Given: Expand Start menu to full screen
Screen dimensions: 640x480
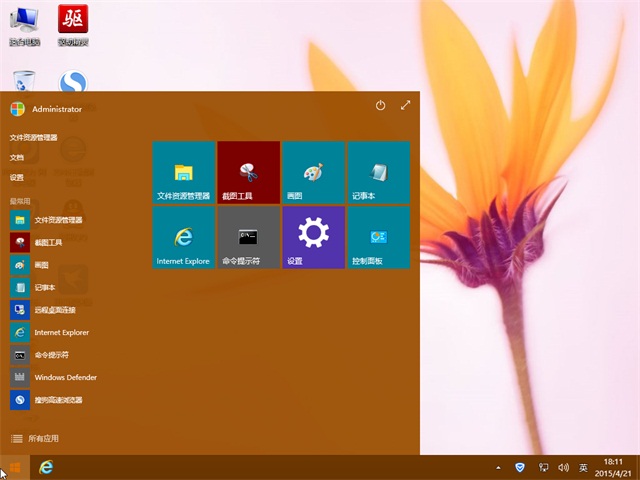Looking at the screenshot, I should point(405,105).
